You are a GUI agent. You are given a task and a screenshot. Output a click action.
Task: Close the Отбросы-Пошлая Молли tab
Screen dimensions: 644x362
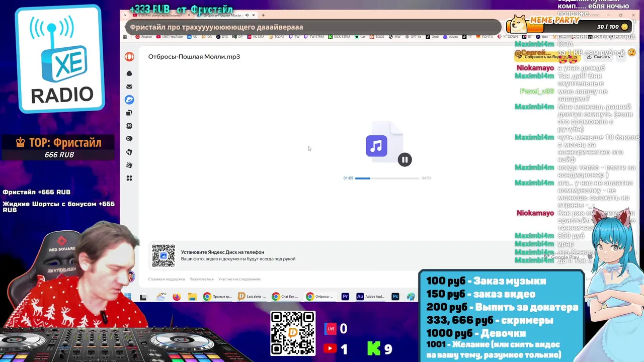pos(255,15)
